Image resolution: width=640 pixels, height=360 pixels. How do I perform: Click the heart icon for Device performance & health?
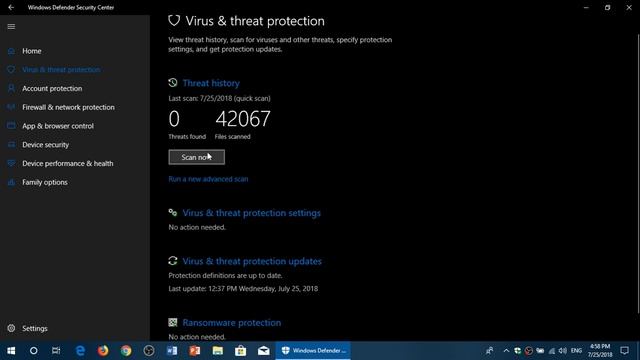tap(11, 163)
